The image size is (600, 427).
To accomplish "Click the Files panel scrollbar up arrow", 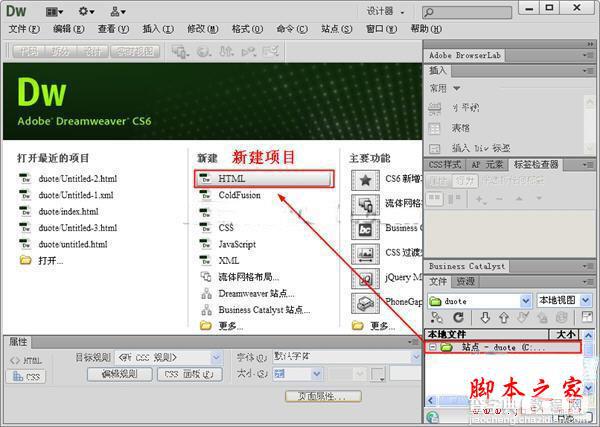I will pos(588,336).
